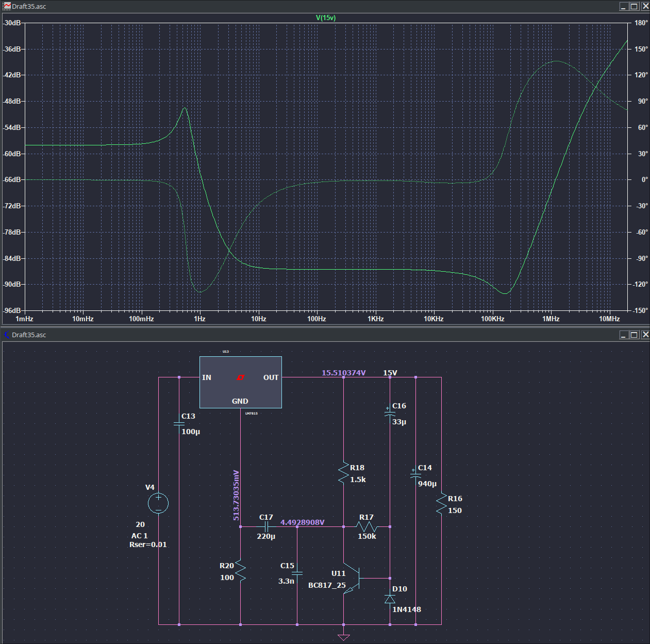Click the -150° phase axis label
This screenshot has height=644, width=650.
point(641,310)
